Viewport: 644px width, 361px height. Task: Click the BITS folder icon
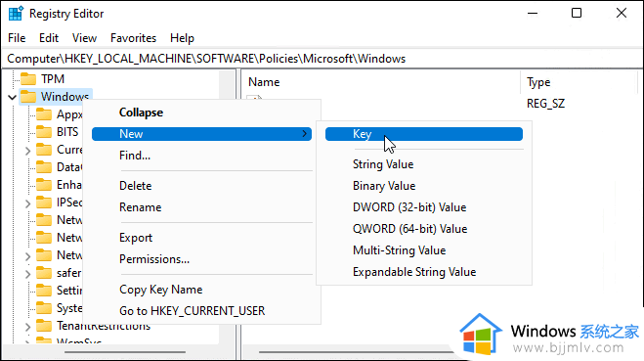coord(44,131)
